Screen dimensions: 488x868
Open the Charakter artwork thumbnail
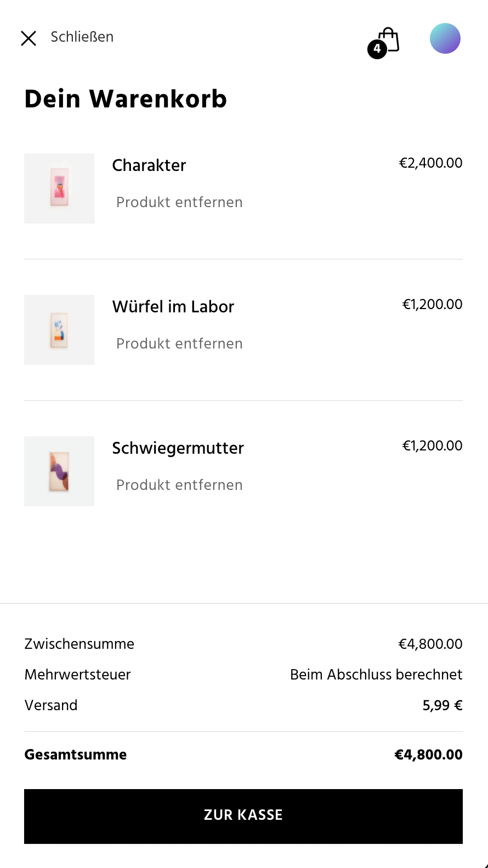click(x=59, y=189)
